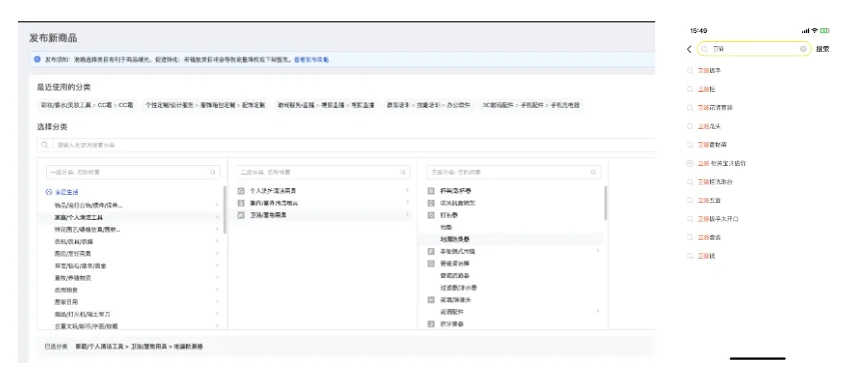The height and width of the screenshot is (378, 868).
Task: Click the main keyword category search field
Action: (346, 145)
